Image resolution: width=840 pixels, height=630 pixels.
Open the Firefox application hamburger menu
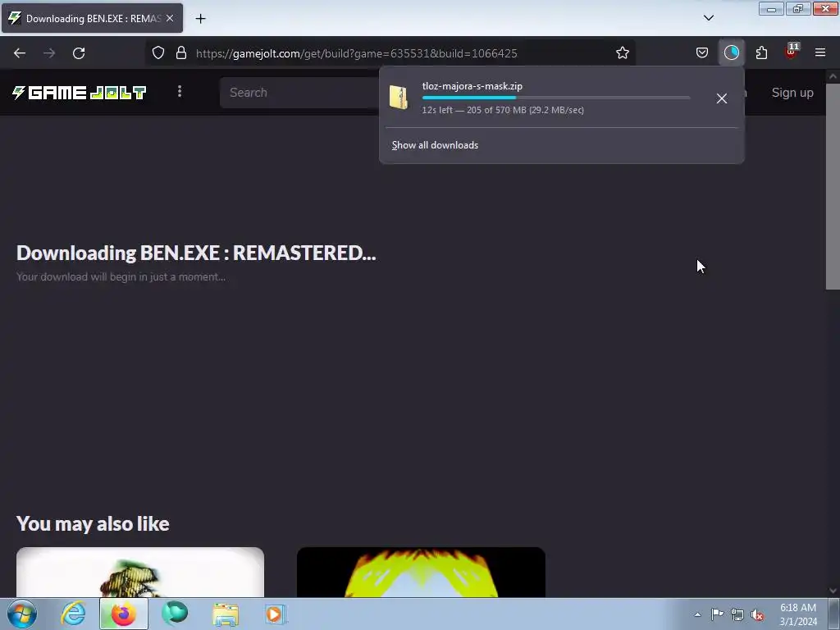pos(820,53)
